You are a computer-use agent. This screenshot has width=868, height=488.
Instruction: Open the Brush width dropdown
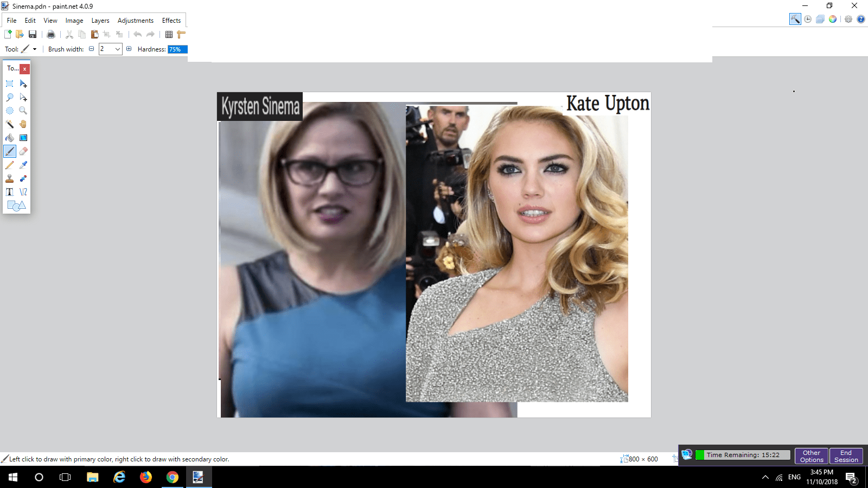click(x=117, y=49)
